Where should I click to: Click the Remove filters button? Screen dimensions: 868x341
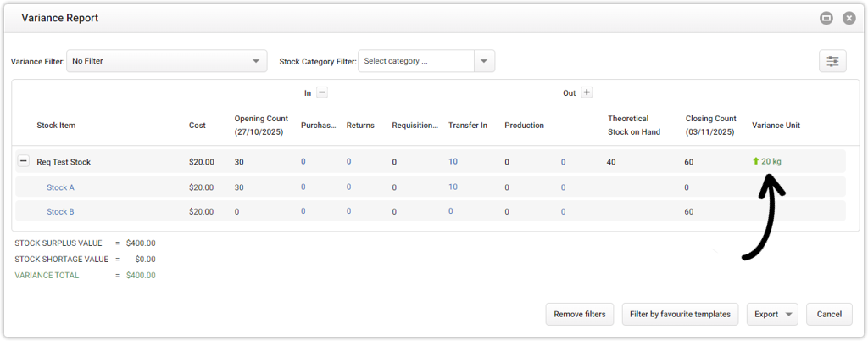point(580,314)
